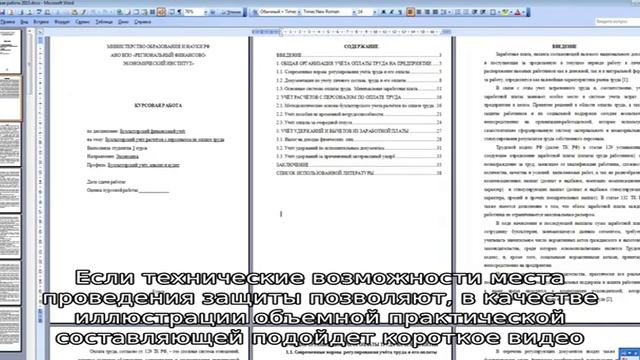This screenshot has width=640, height=360.
Task: Click the Чтение reading layout button
Action: tap(231, 12)
